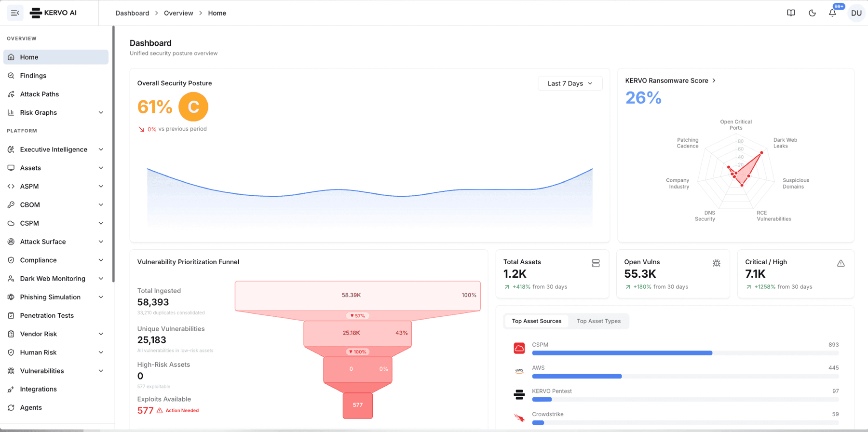Expand the CSPM chevron

point(101,223)
